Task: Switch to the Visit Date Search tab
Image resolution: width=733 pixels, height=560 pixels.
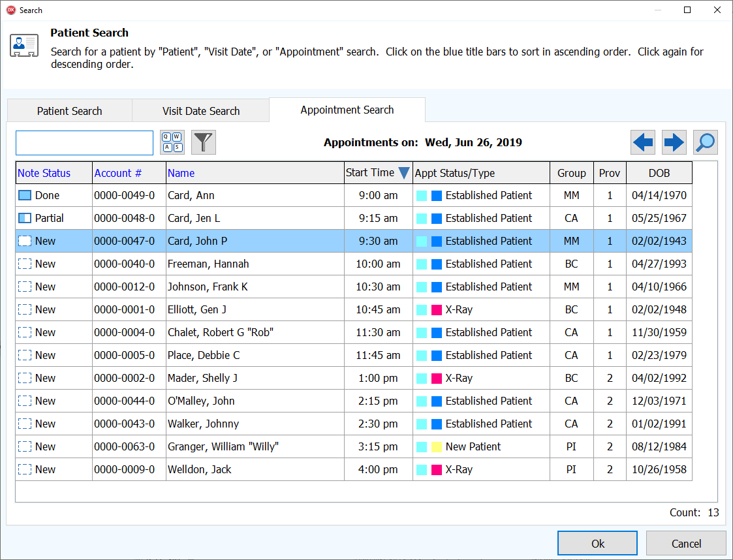Action: click(x=201, y=111)
